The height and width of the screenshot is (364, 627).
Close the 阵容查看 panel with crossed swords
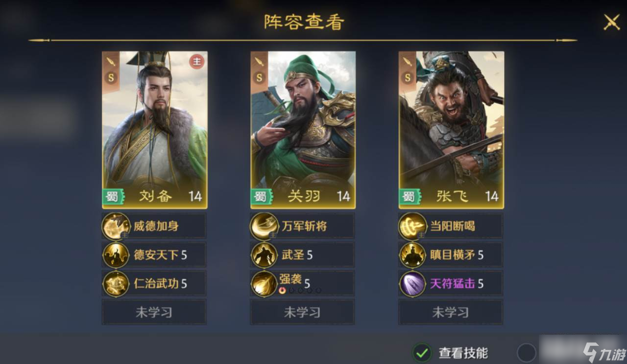coord(612,22)
